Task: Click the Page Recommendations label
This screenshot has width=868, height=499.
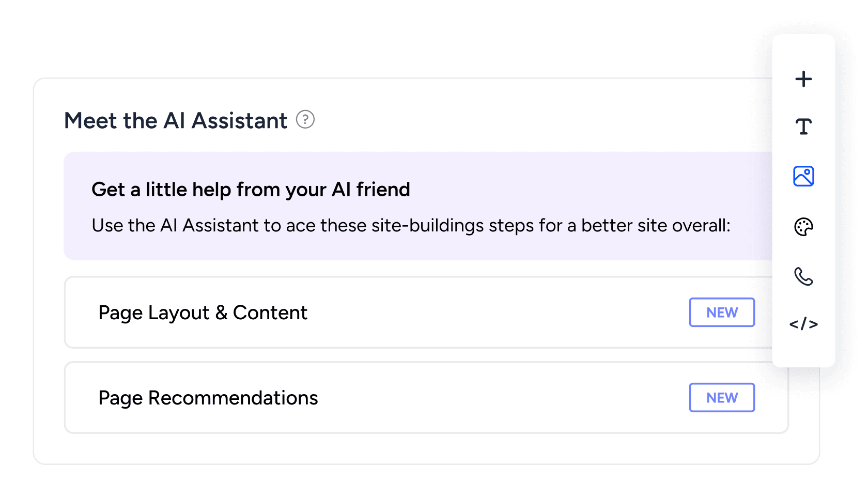Action: (208, 397)
